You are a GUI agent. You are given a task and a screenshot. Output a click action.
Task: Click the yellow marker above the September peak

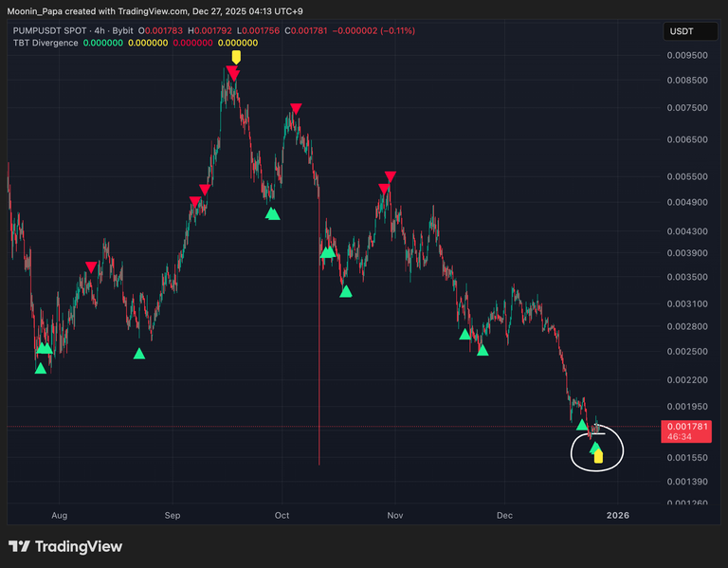(x=236, y=57)
